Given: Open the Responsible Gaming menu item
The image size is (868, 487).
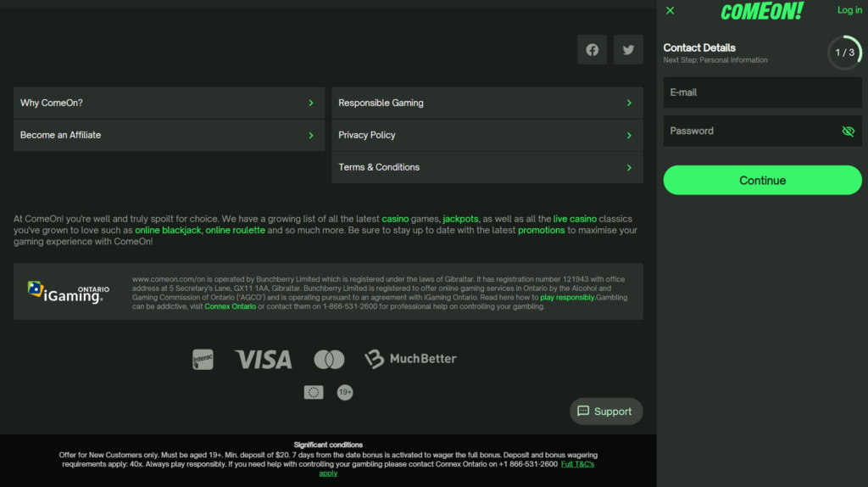Looking at the screenshot, I should [487, 103].
